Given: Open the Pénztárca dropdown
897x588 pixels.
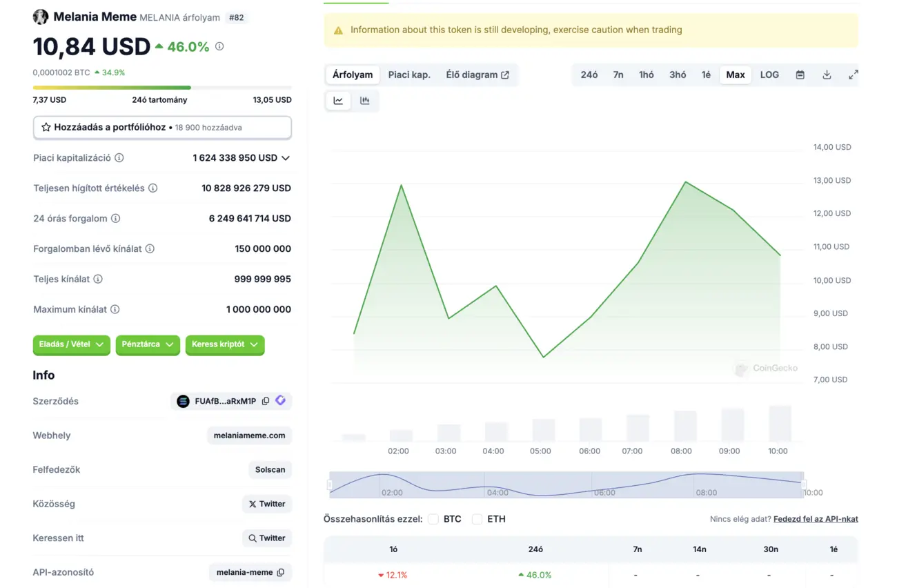Looking at the screenshot, I should click(x=148, y=344).
